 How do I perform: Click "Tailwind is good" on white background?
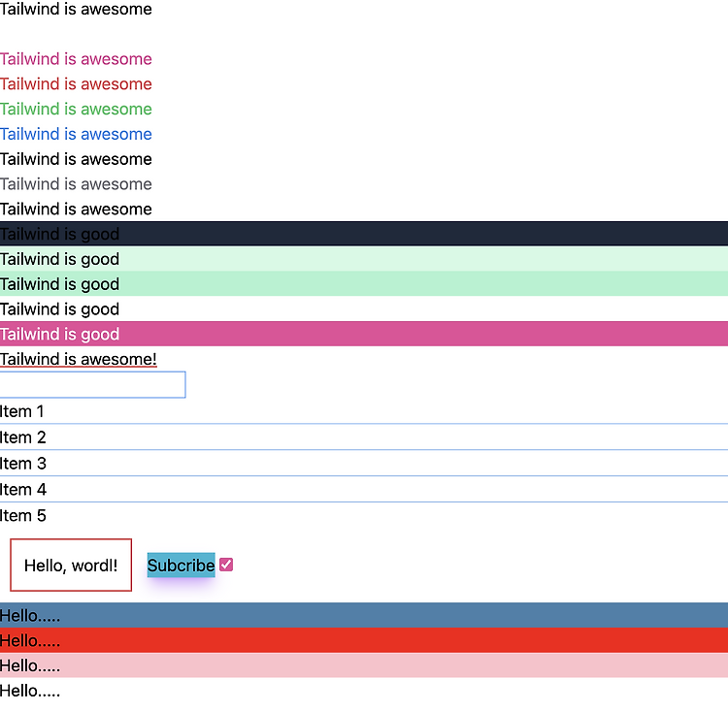[x=59, y=308]
